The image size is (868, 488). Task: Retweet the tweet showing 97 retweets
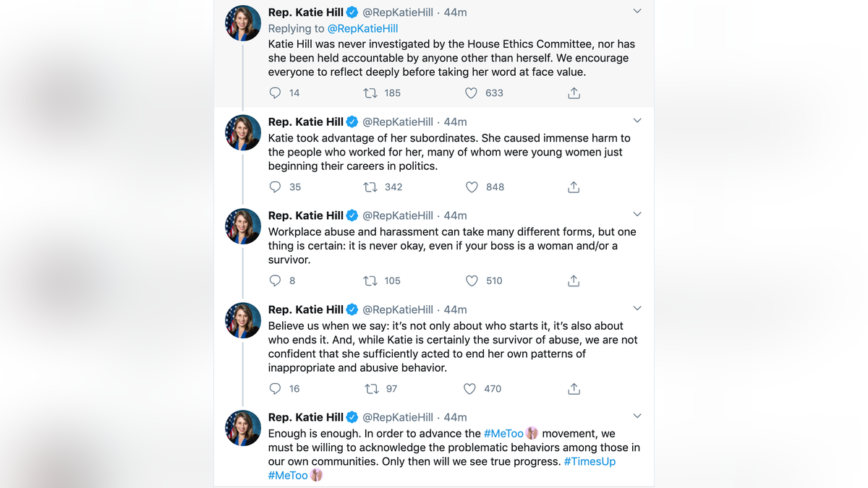tap(371, 389)
